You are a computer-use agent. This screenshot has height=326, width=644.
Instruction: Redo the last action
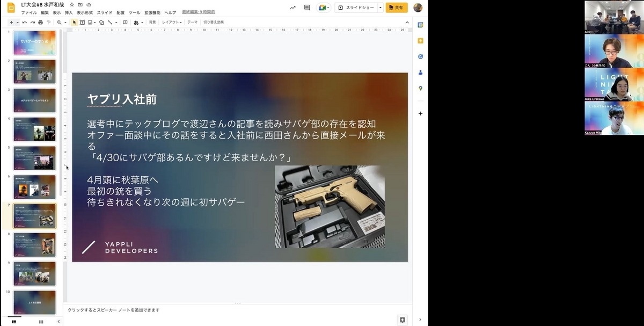pos(33,23)
